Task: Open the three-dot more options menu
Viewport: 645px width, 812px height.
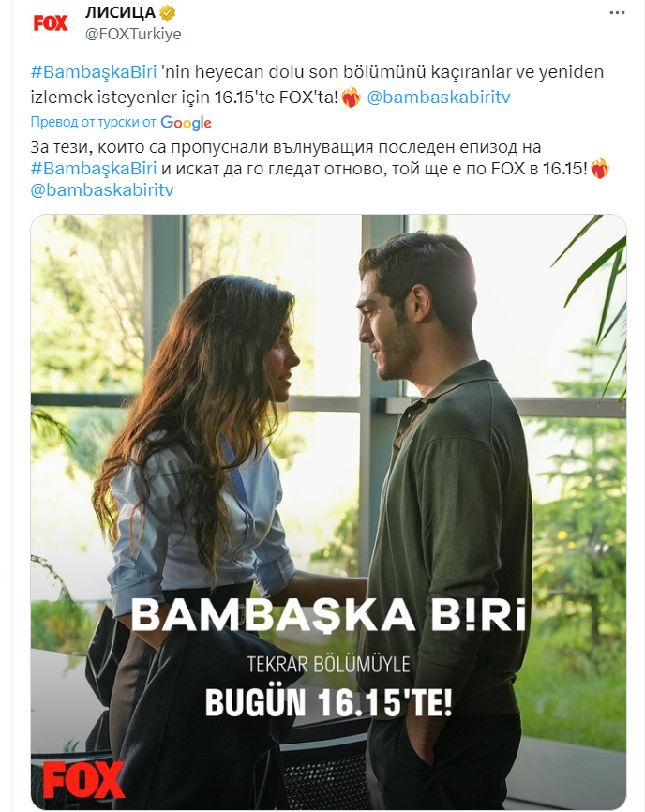Action: (617, 13)
